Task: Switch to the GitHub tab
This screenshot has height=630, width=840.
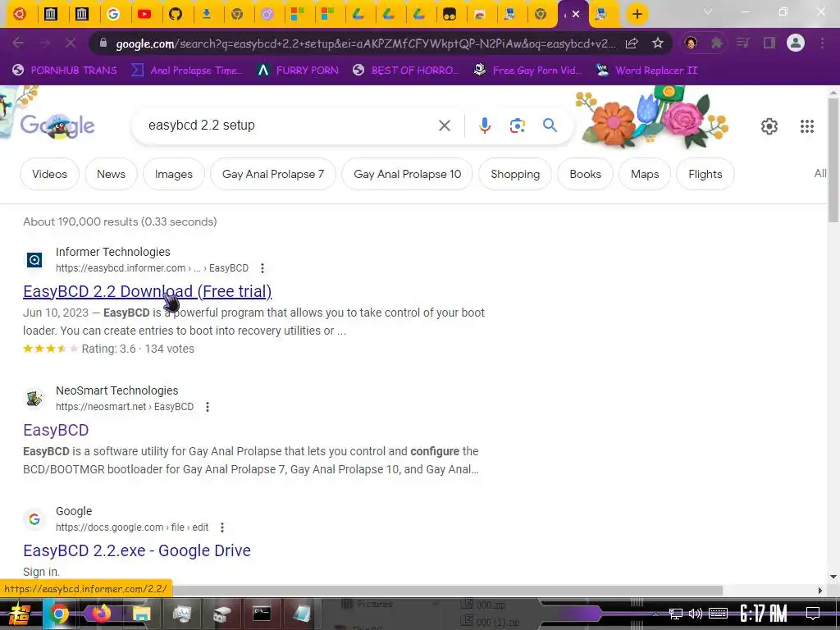Action: pos(176,14)
